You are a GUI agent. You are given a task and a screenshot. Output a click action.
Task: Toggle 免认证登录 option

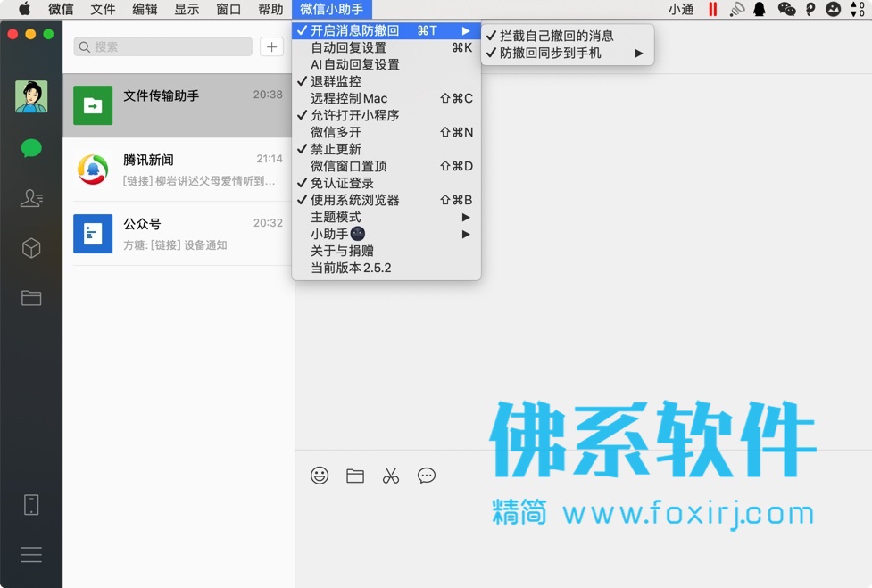386,183
